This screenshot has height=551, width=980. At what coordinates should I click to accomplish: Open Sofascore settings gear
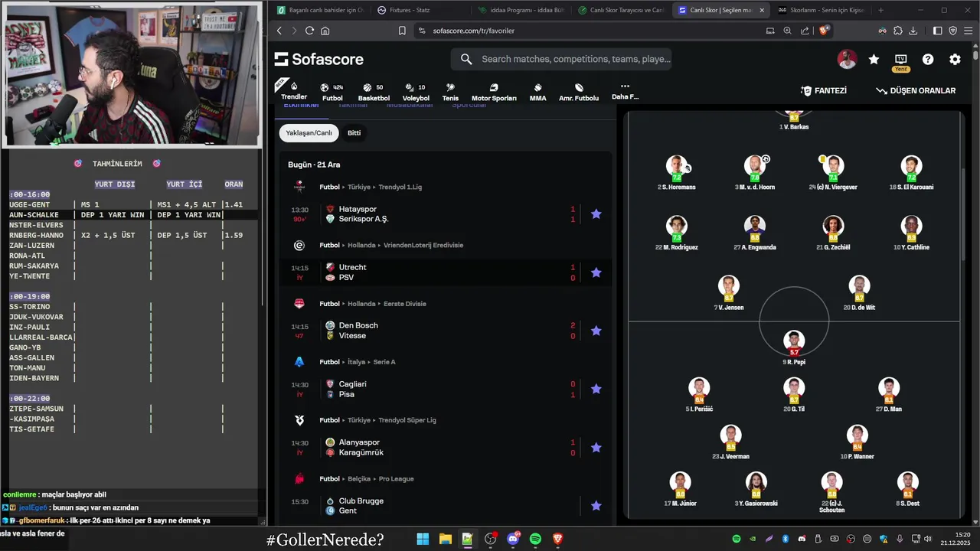[955, 59]
